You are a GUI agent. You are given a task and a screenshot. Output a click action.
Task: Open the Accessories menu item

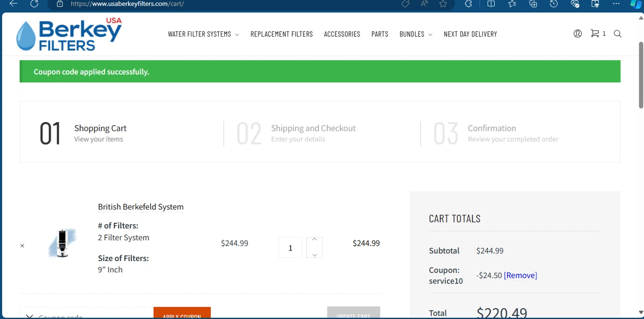pyautogui.click(x=342, y=34)
